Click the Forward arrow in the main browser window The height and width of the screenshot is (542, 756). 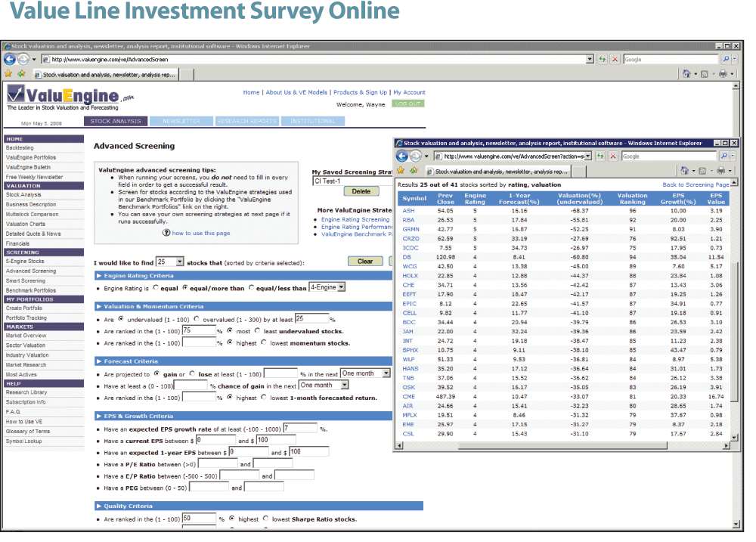[23, 59]
